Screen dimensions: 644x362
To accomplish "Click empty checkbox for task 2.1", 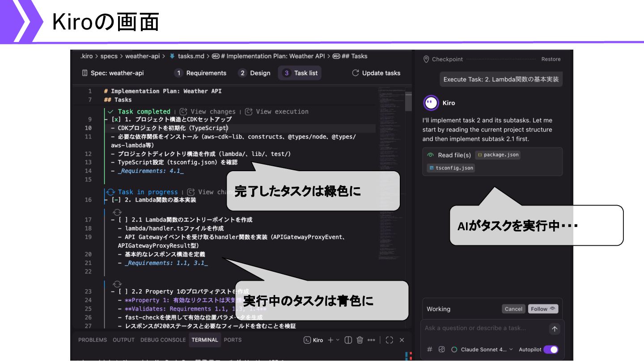I will 123,220.
